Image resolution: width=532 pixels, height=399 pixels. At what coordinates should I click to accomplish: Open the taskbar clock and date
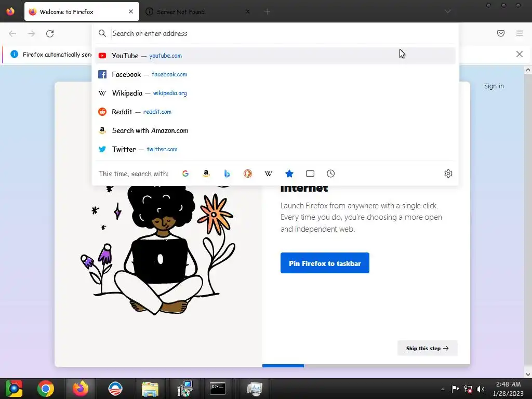(x=508, y=389)
